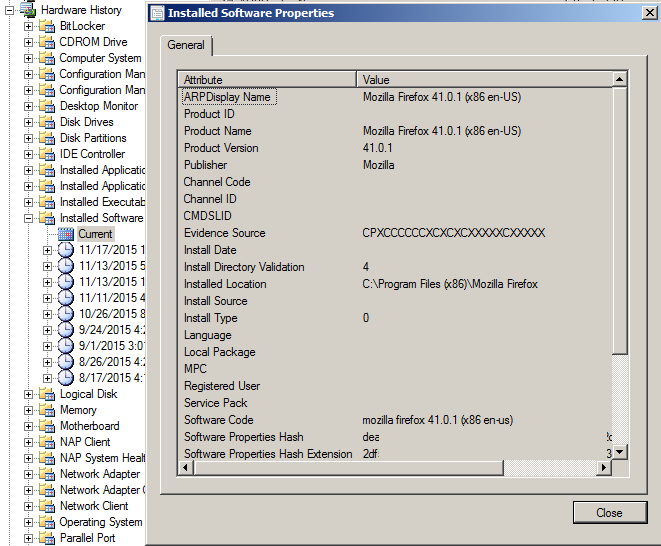This screenshot has width=661, height=546.
Task: Expand the Desktop Monitor node
Action: point(28,107)
